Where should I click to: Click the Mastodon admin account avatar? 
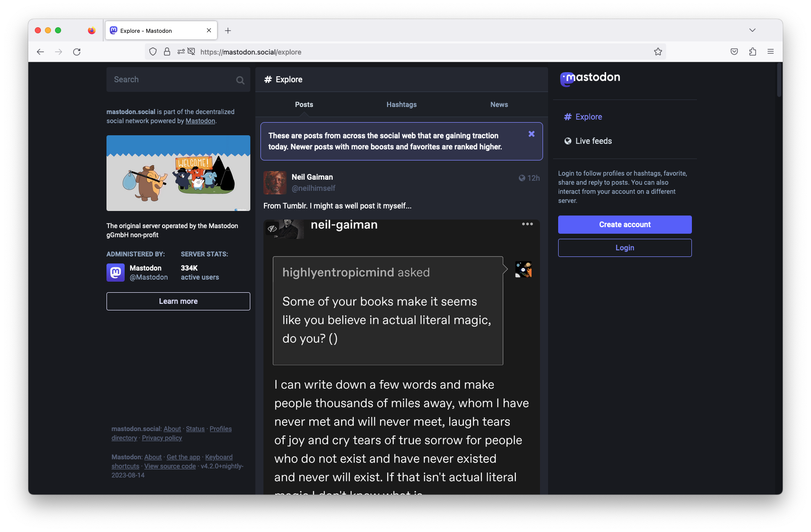(x=116, y=273)
